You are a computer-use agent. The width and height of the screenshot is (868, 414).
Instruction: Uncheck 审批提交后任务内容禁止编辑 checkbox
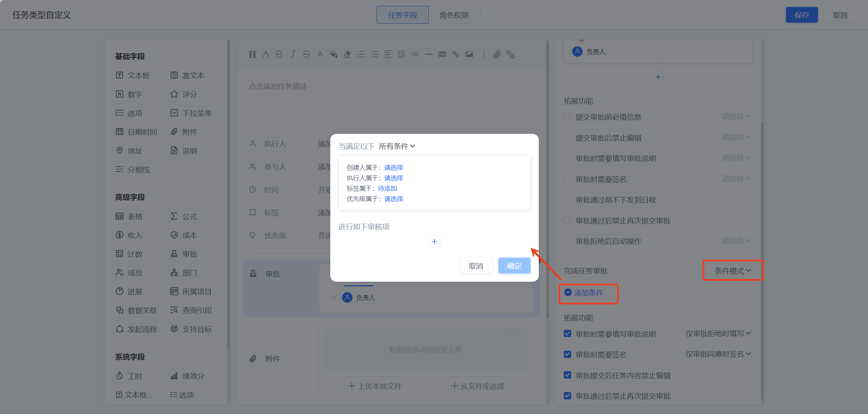567,375
